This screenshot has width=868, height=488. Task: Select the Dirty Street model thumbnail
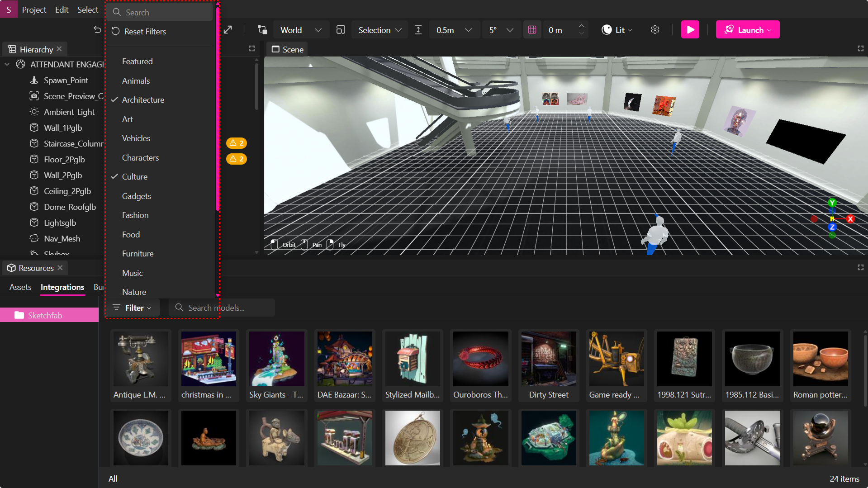click(x=548, y=359)
